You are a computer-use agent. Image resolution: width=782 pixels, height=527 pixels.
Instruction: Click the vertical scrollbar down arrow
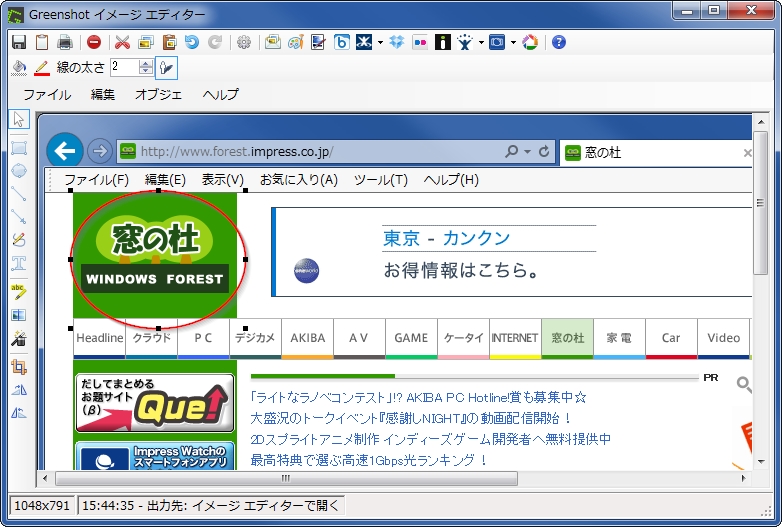coord(761,462)
